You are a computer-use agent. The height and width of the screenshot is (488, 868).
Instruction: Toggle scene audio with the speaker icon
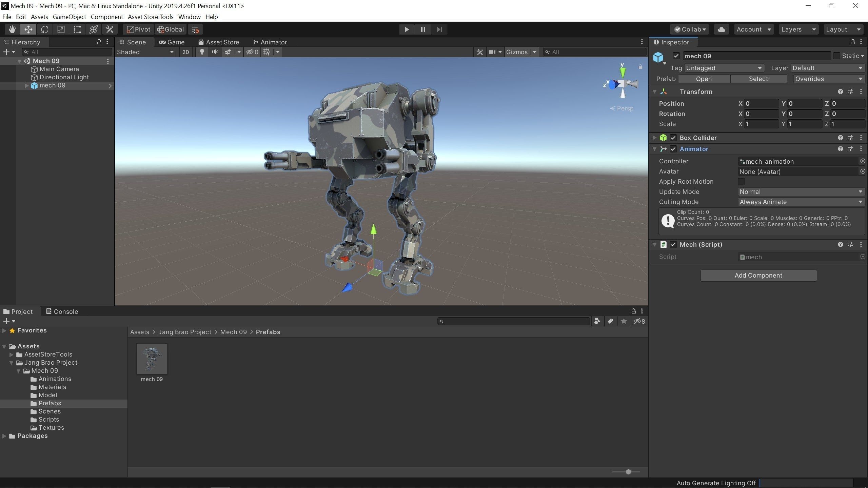(215, 52)
